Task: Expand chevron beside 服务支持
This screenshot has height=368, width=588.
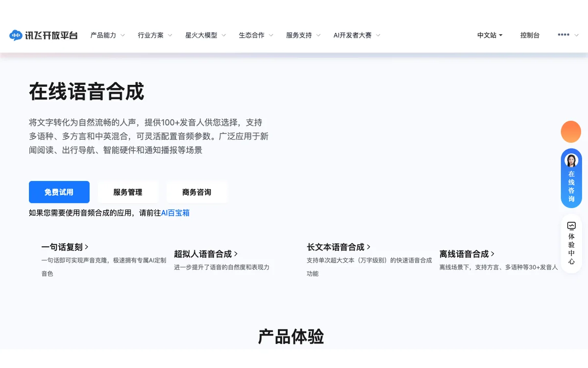Action: click(x=318, y=35)
